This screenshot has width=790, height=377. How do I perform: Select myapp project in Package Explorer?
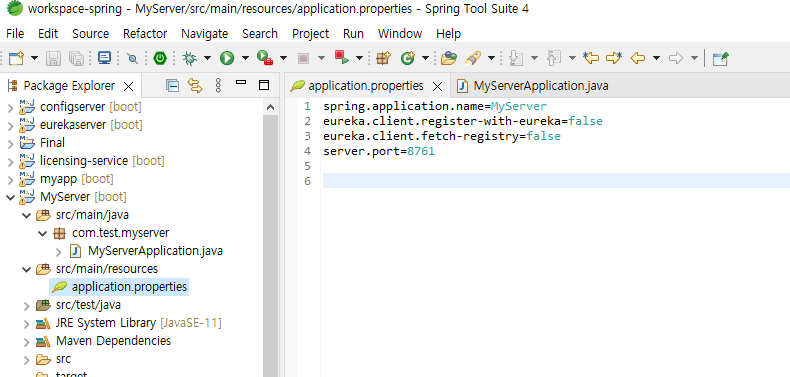pos(67,179)
